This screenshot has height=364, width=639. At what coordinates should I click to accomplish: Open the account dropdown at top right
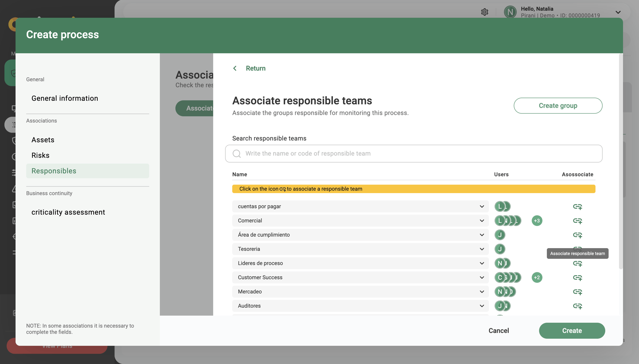[618, 12]
